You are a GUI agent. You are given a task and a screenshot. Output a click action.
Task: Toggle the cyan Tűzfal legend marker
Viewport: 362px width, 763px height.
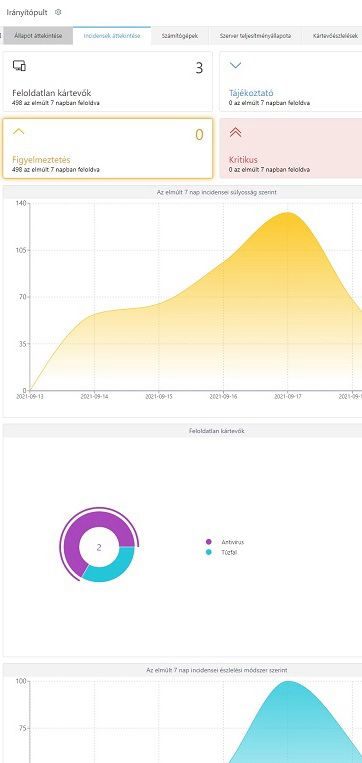pos(209,552)
